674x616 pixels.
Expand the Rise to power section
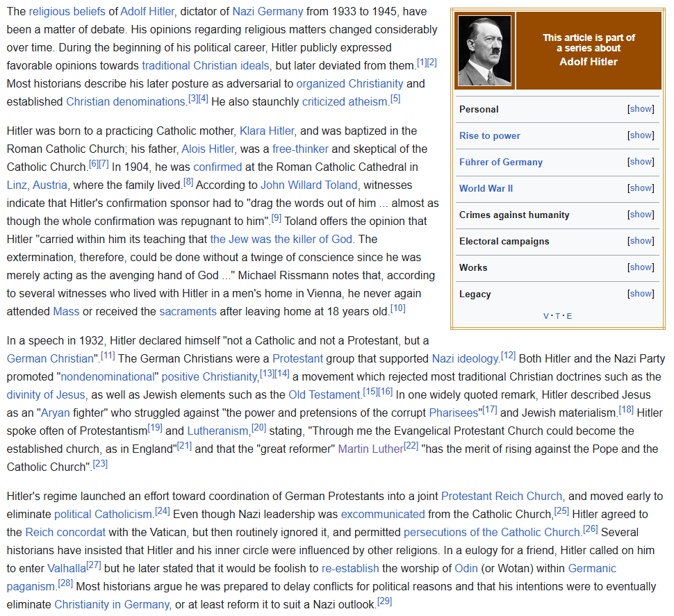click(641, 135)
